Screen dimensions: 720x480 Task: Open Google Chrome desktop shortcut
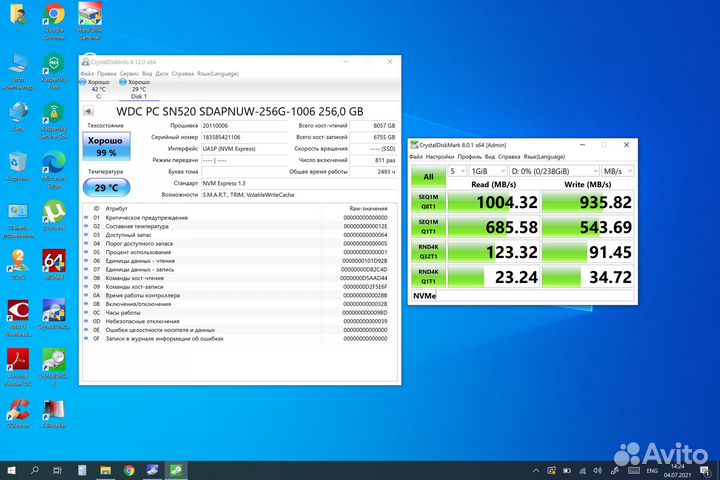coord(54,21)
